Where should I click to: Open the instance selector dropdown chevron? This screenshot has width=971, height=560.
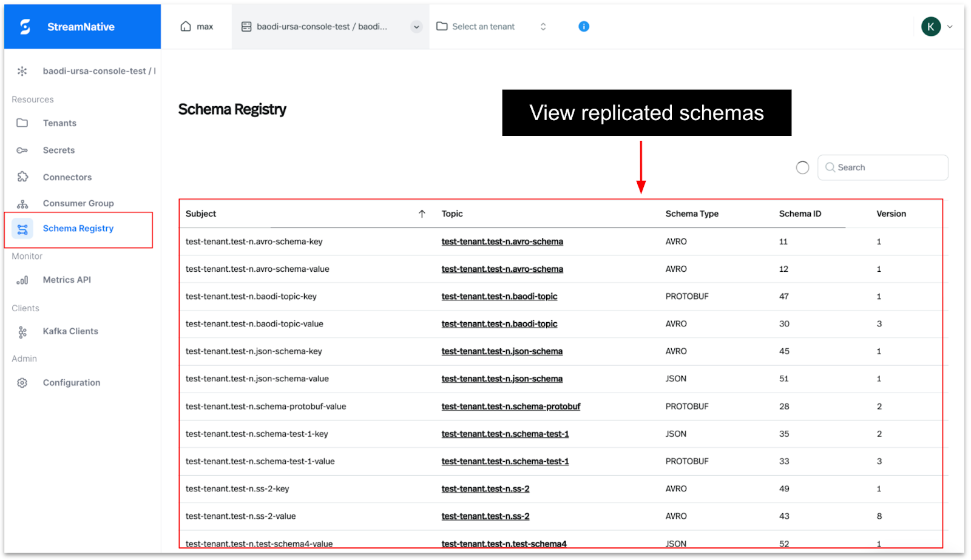[416, 27]
